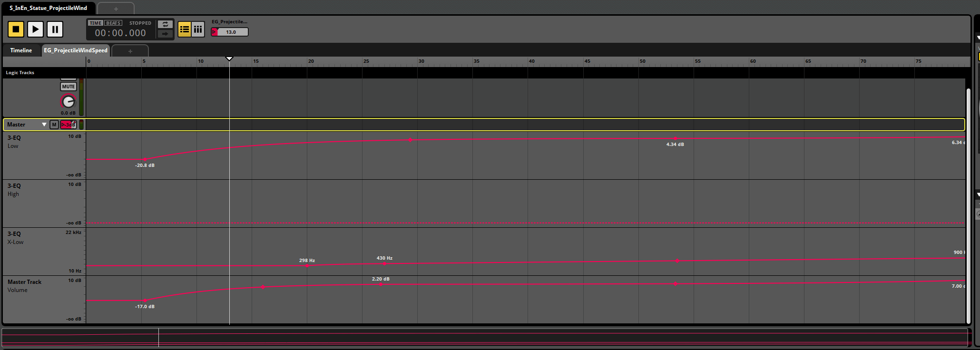The height and width of the screenshot is (350, 980).
Task: Switch to the column view icon
Action: coord(198,29)
